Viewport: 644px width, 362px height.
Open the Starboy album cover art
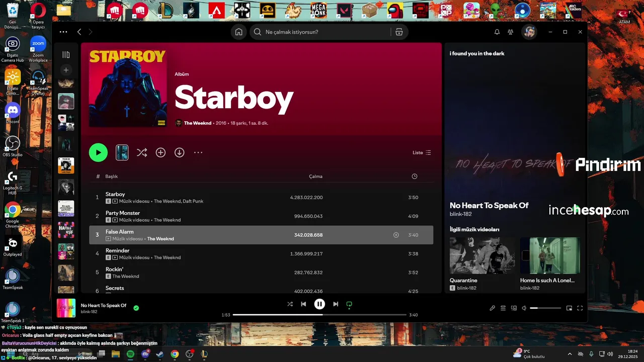coord(128,88)
